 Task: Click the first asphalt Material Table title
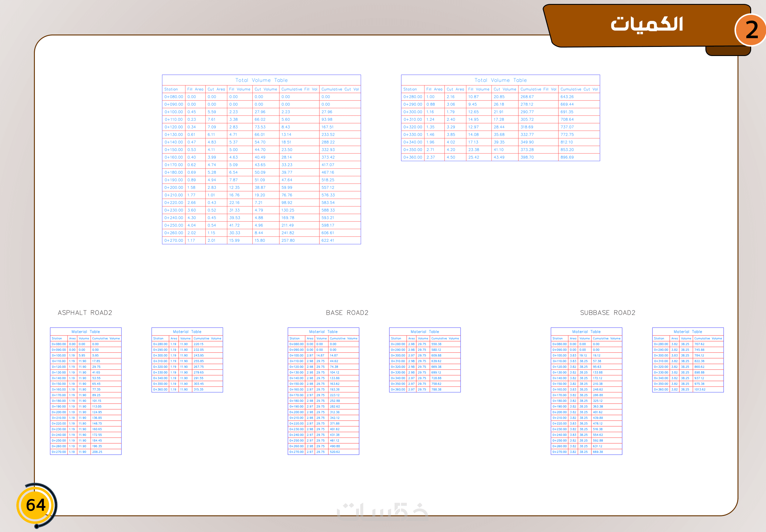point(85,332)
